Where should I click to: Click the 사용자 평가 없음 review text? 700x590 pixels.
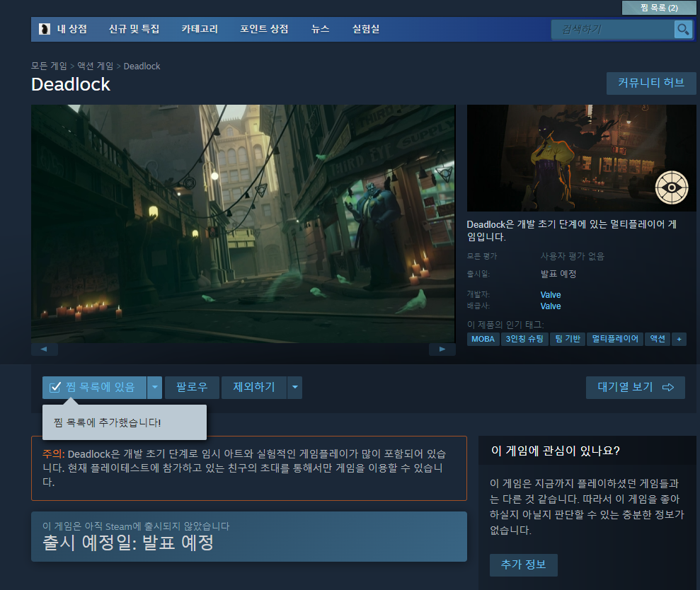coord(572,256)
